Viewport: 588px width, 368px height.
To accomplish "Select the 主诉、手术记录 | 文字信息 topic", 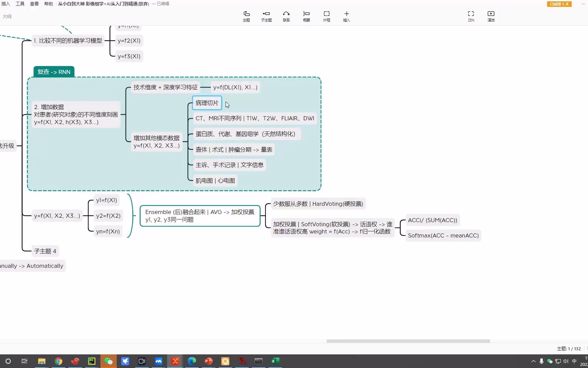I will click(x=230, y=165).
